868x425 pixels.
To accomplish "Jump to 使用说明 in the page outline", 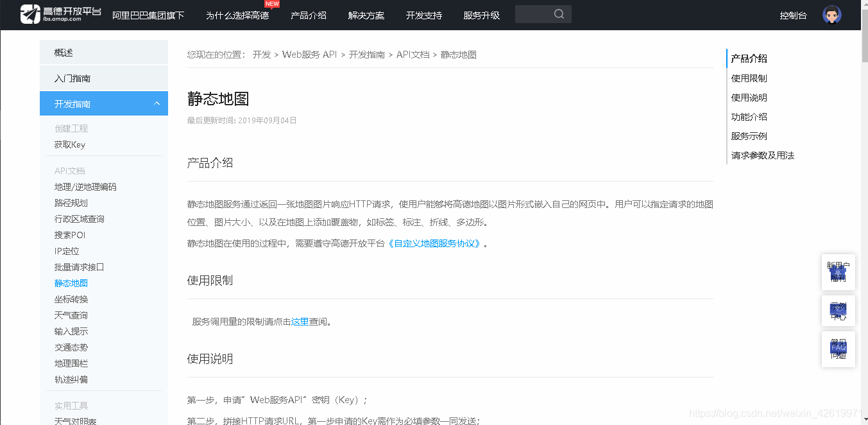I will 749,98.
